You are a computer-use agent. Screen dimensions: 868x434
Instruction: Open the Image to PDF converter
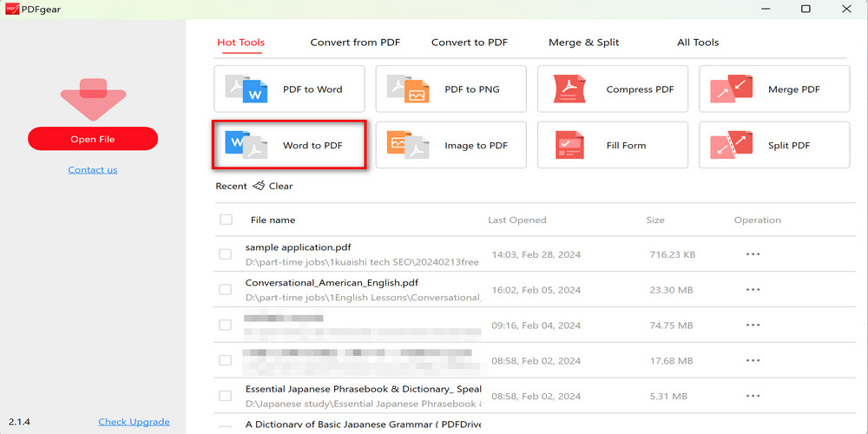click(450, 145)
